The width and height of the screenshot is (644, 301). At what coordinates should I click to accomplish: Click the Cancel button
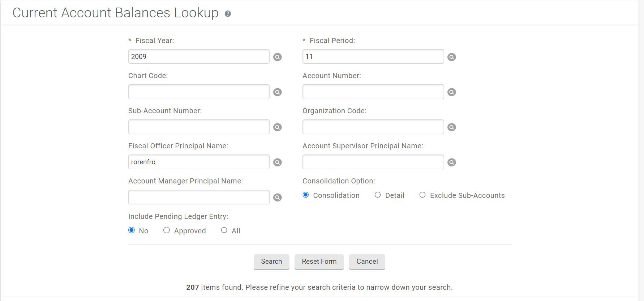click(x=367, y=262)
